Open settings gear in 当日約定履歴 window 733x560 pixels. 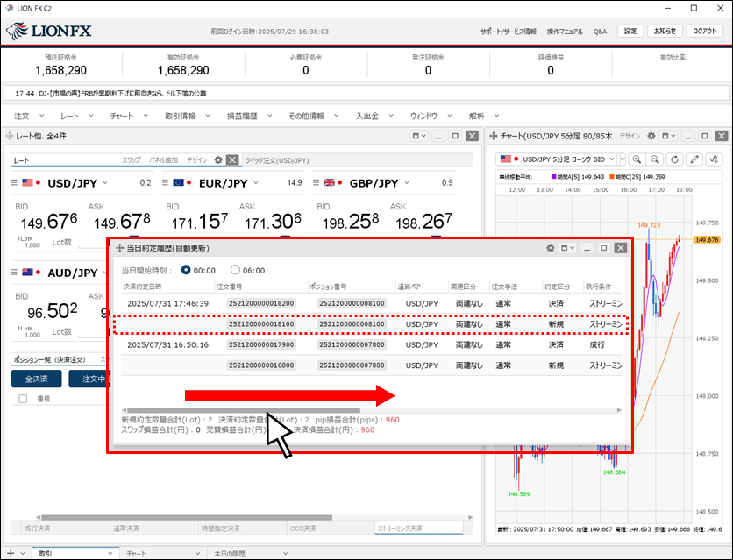[x=551, y=248]
